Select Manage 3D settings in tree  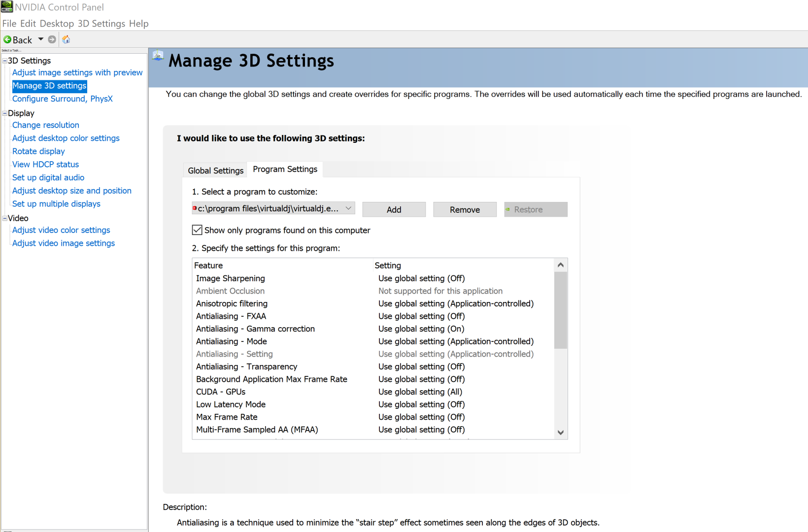(49, 86)
